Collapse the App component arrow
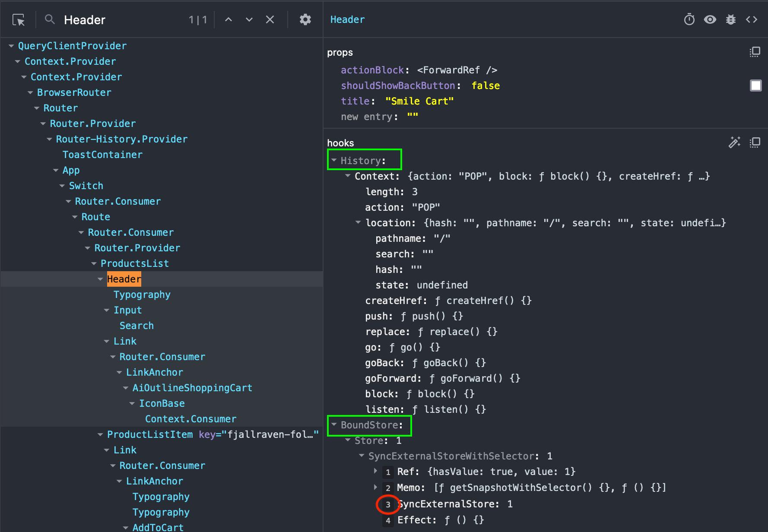The height and width of the screenshot is (532, 768). 56,170
